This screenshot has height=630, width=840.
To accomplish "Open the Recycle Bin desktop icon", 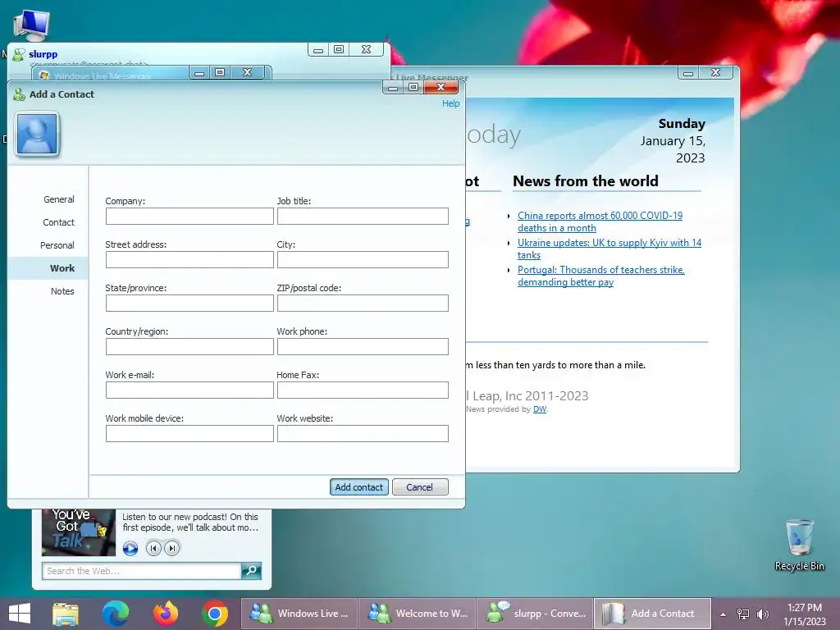I will pos(799,546).
